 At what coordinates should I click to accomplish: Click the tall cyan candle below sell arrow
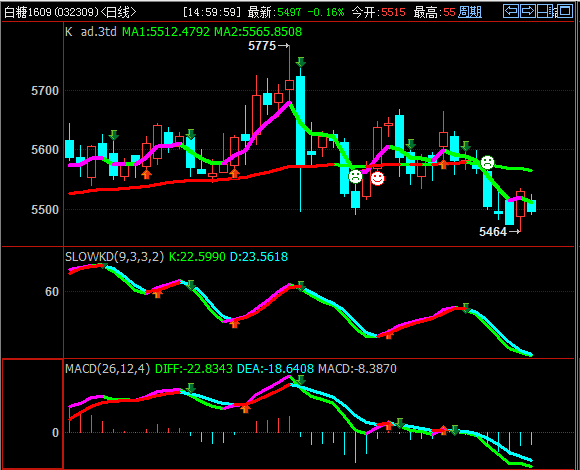(x=300, y=121)
